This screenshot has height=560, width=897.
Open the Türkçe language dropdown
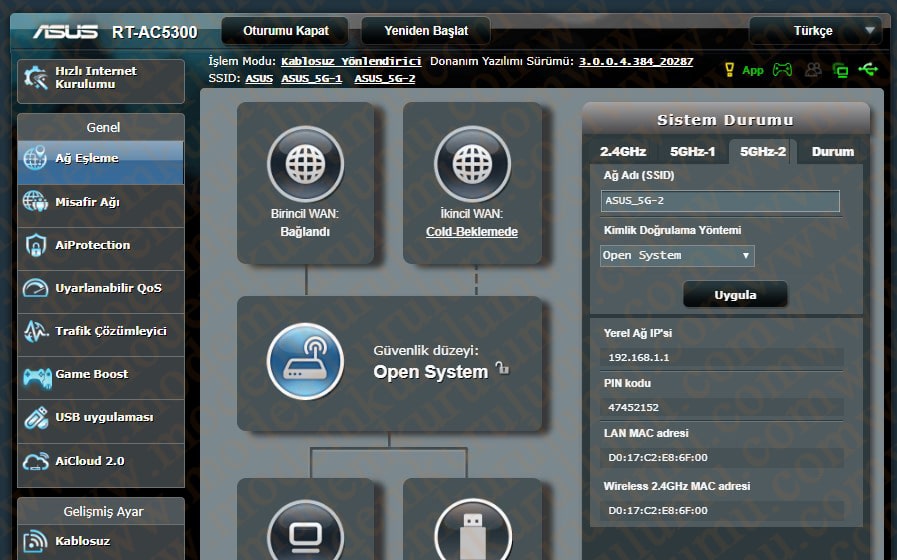816,31
